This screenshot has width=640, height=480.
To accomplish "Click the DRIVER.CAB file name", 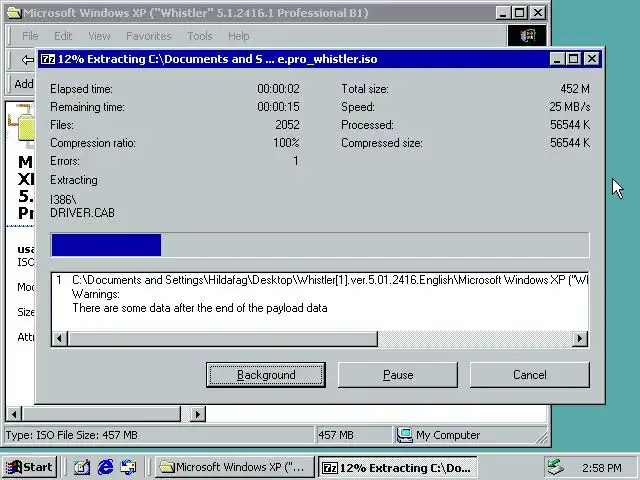I will pos(82,213).
